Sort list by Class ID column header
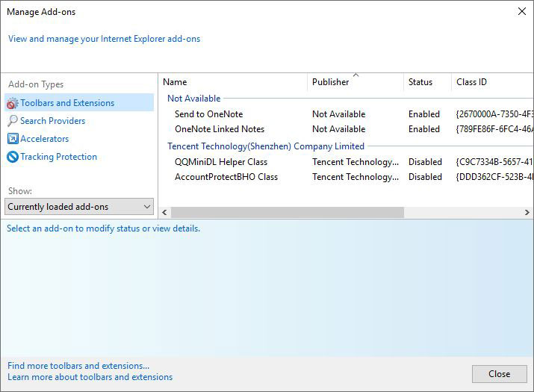 pyautogui.click(x=492, y=82)
